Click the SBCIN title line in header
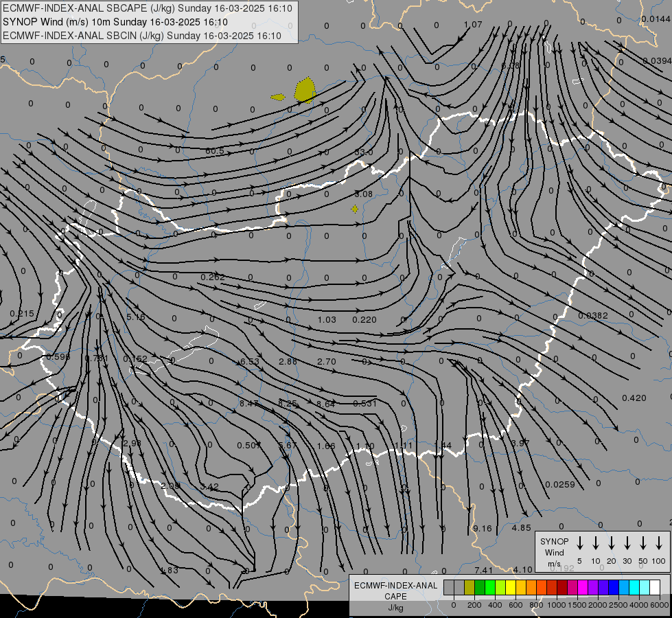The height and width of the screenshot is (618, 672). 142,36
